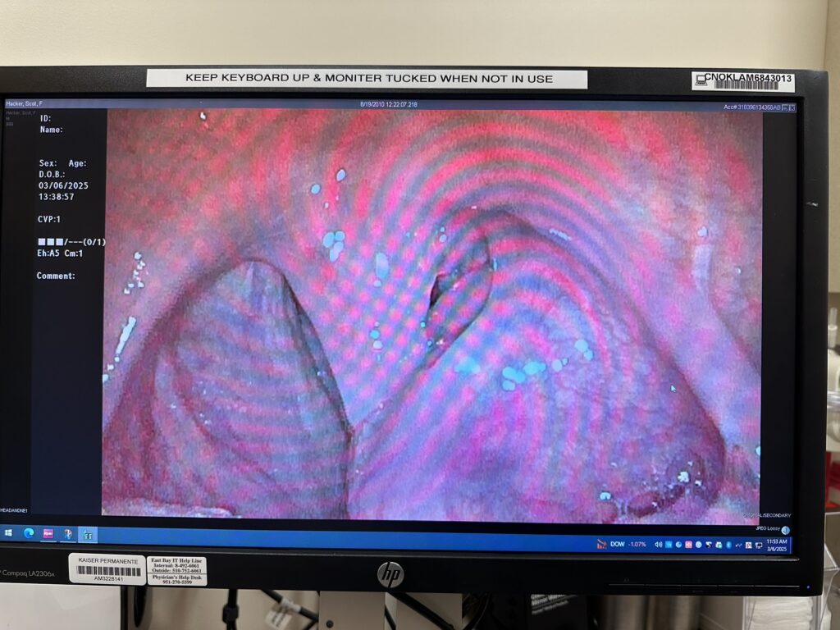Click the JPEG Lossy label

click(x=768, y=528)
